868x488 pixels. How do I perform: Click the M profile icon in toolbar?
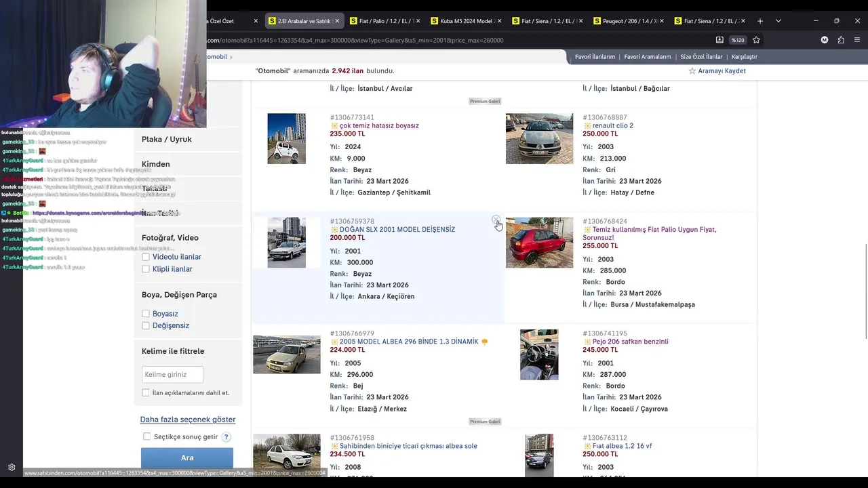click(825, 40)
